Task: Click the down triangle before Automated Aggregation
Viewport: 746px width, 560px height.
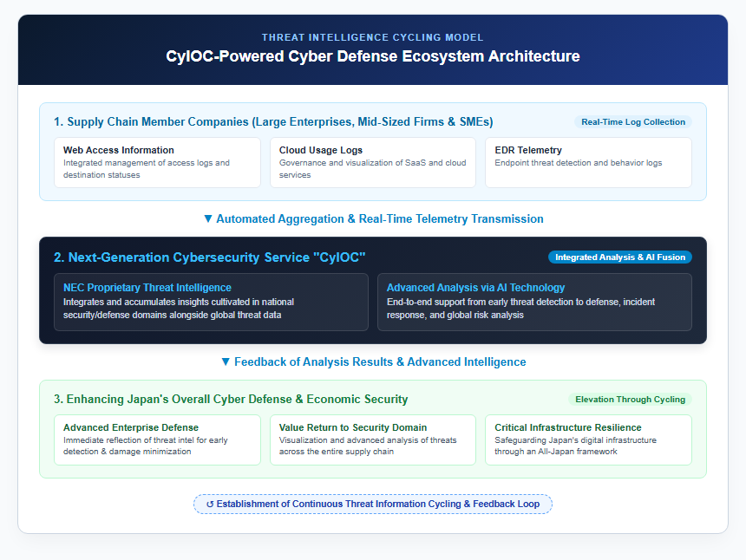Action: tap(208, 218)
